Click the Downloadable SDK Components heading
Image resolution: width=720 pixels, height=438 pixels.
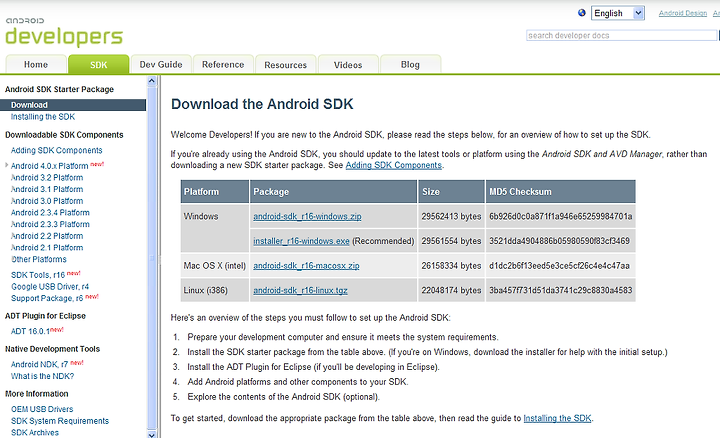point(64,135)
